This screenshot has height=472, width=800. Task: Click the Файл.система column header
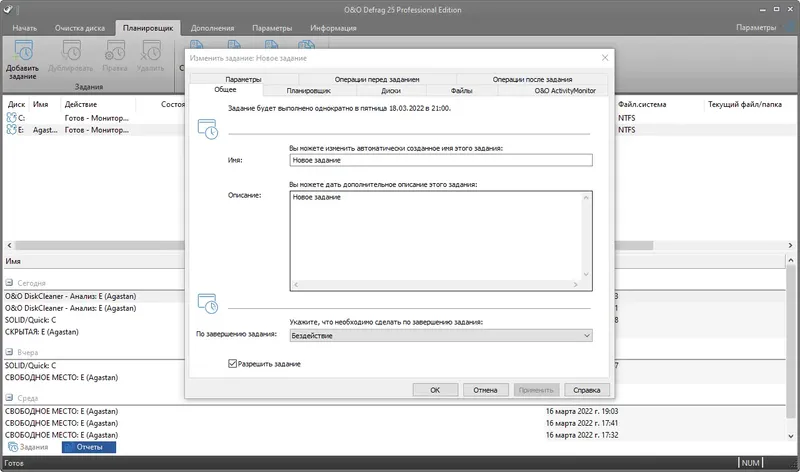click(x=642, y=104)
